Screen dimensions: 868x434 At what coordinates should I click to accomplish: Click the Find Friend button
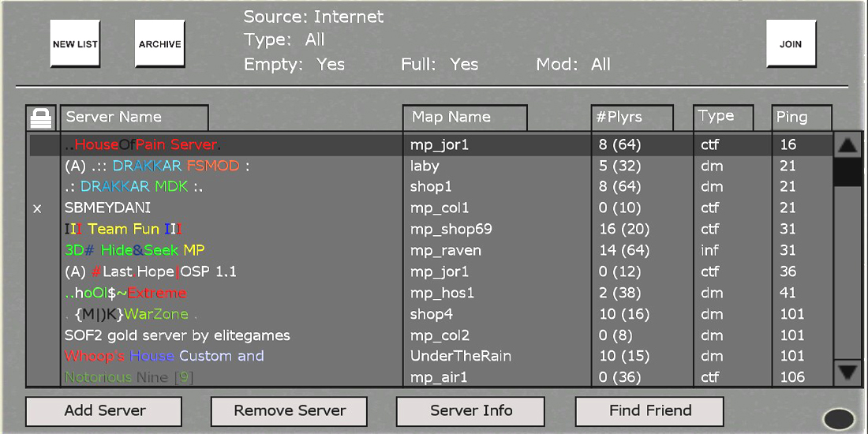point(649,411)
